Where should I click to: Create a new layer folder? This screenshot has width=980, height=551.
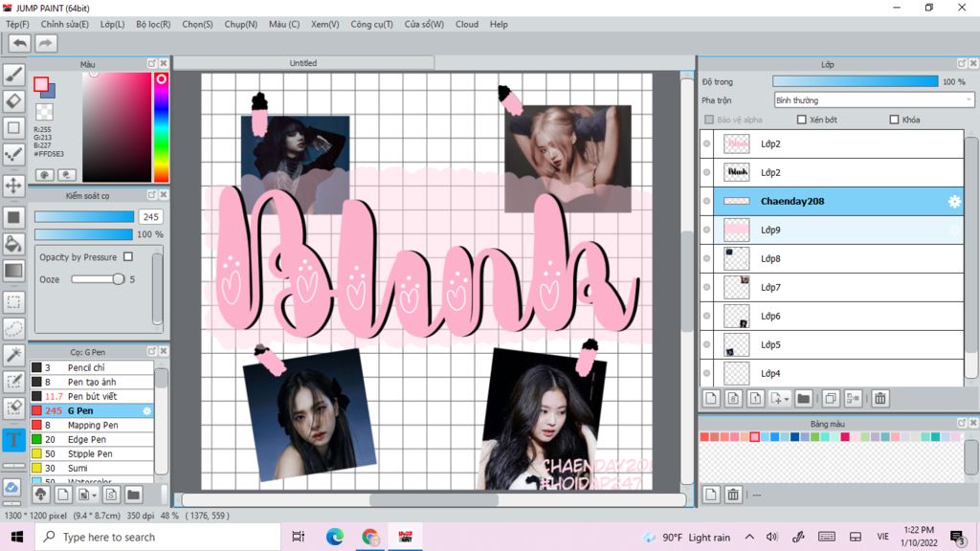[804, 399]
